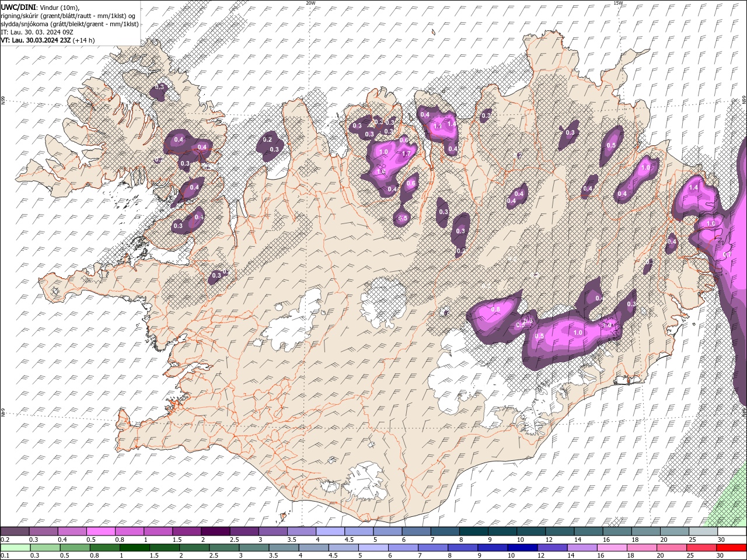Pick the 25 red-pink swatch in lower legend
Screen dimensions: 747x560
(702, 548)
